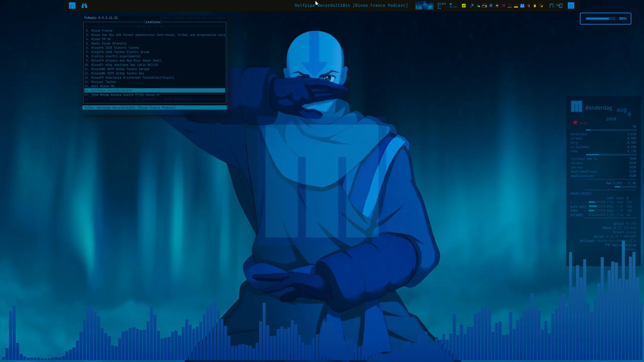
Task: Click the purple tray icon after the sun
Action: 503,6
